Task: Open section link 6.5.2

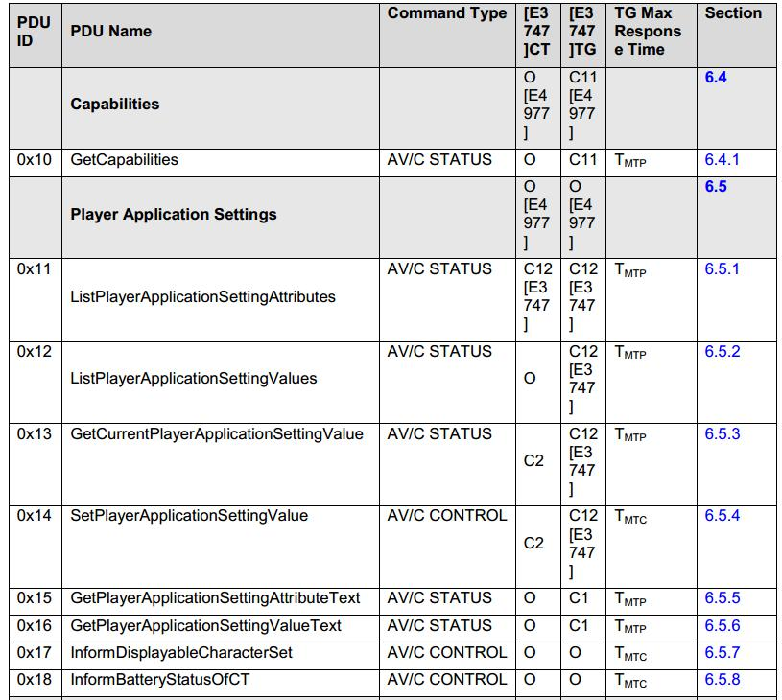Action: click(723, 351)
